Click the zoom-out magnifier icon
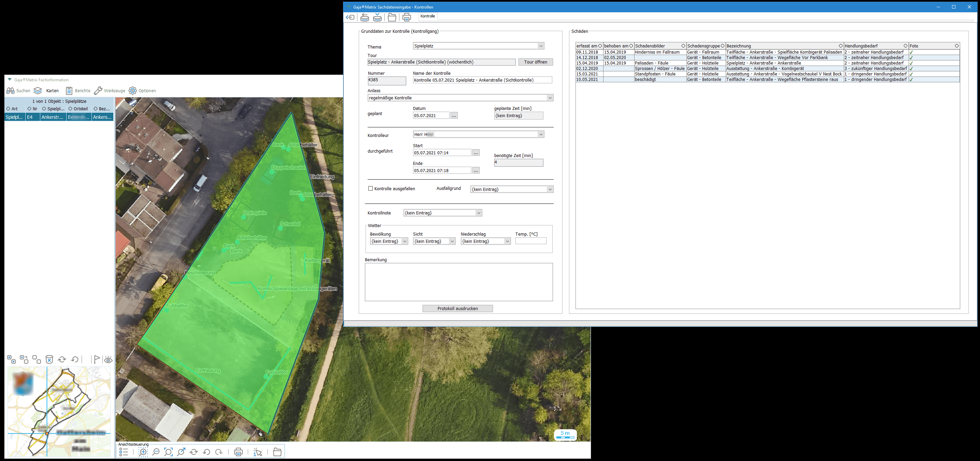This screenshot has width=980, height=461. [156, 452]
